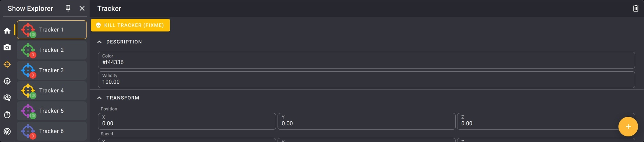Open the Home section in sidebar
This screenshot has height=142, width=644.
[7, 31]
